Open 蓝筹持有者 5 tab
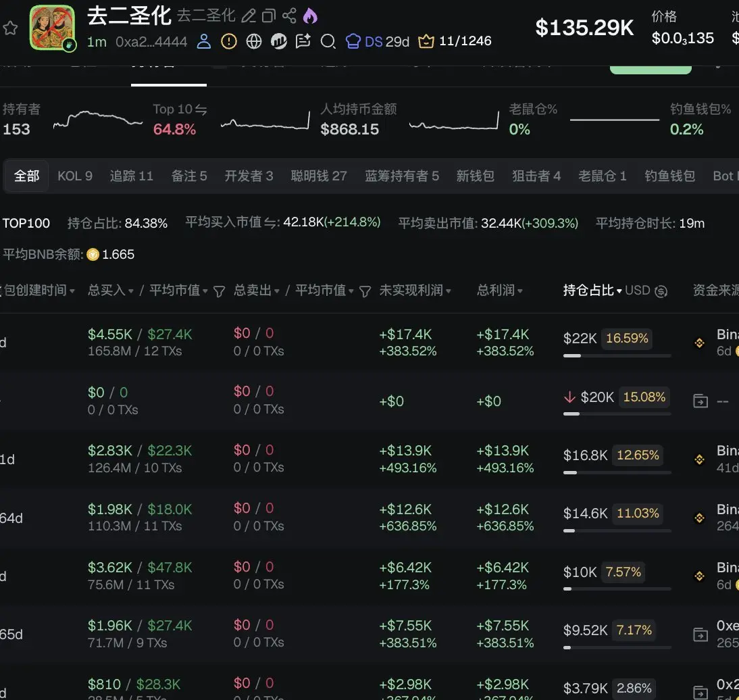 (402, 176)
